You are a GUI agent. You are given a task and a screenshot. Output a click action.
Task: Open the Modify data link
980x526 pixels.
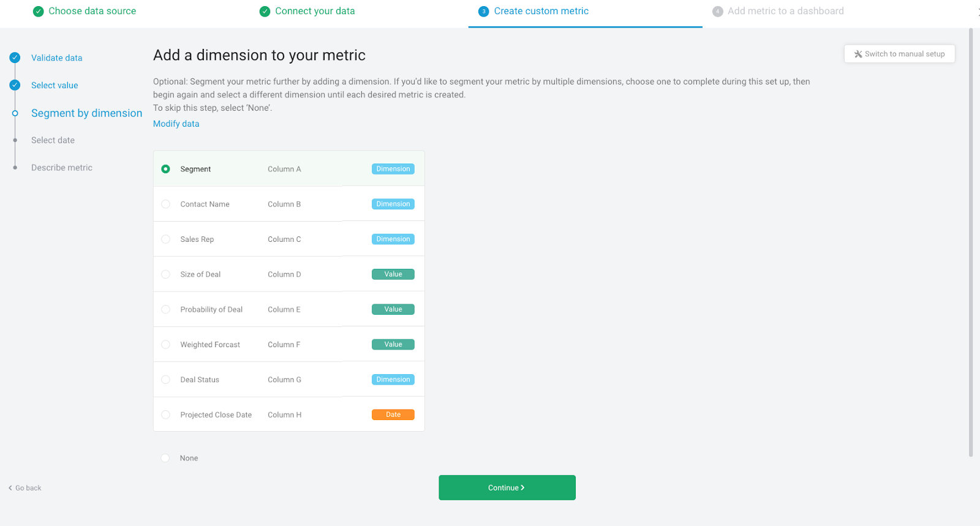(176, 124)
